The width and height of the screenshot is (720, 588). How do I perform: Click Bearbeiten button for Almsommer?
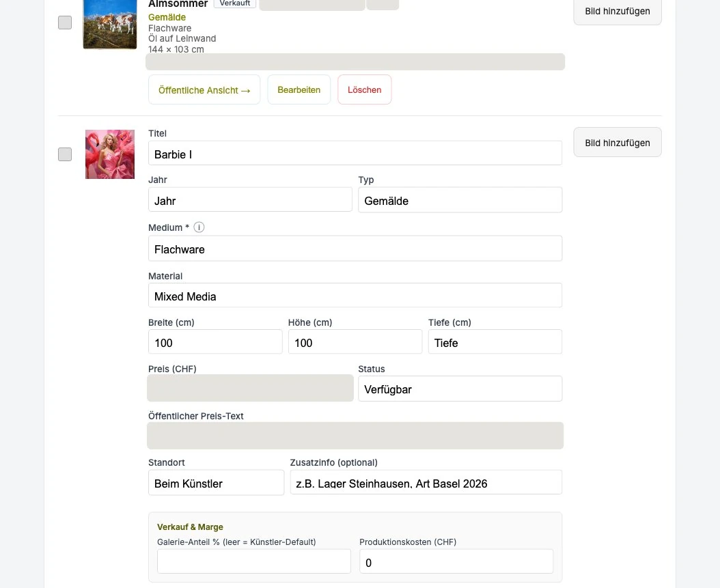click(299, 90)
